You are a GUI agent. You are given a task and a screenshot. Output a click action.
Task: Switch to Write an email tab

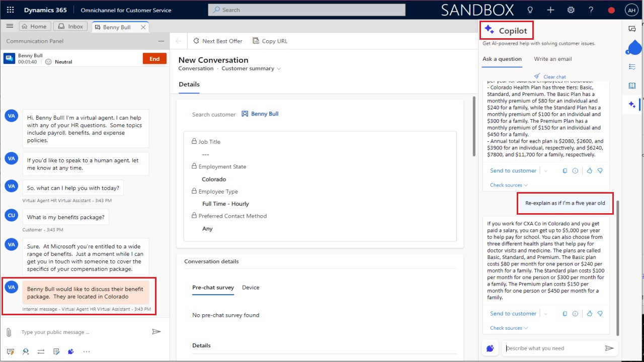point(552,59)
